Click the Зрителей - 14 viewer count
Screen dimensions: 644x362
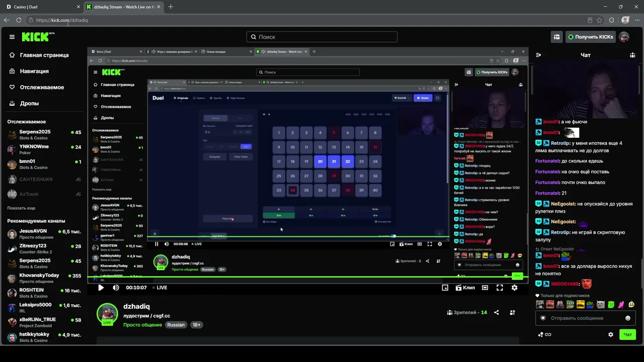467,312
